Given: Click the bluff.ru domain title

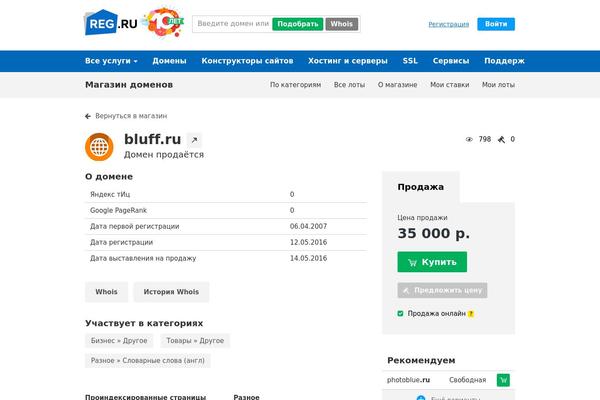Looking at the screenshot, I should point(152,139).
